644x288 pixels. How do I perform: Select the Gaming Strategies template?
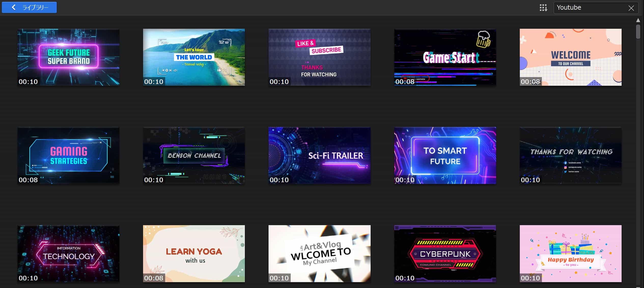[68, 155]
